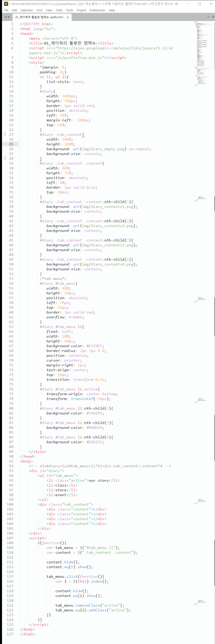The height and width of the screenshot is (644, 215).
Task: Open the Help menu
Action: coord(112,10)
